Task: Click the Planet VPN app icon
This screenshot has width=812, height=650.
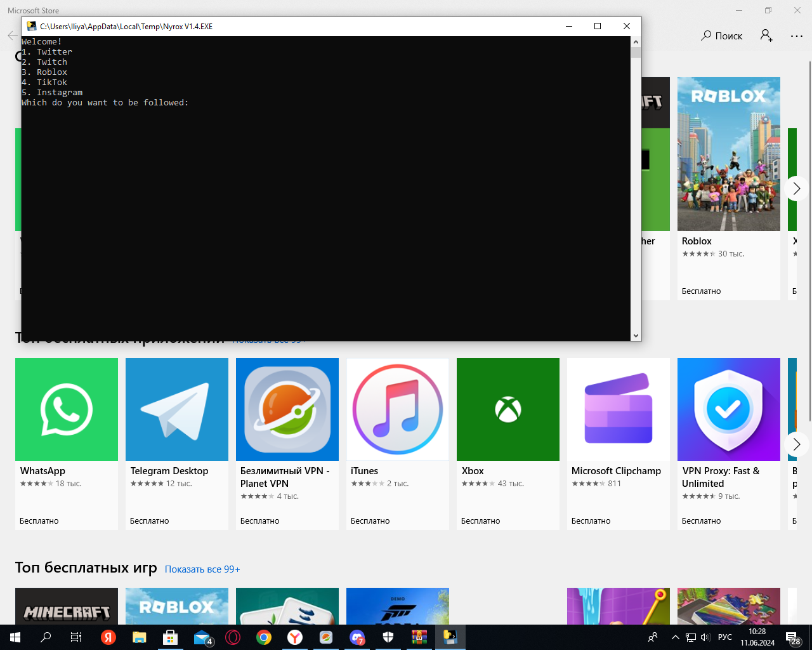Action: pos(287,409)
